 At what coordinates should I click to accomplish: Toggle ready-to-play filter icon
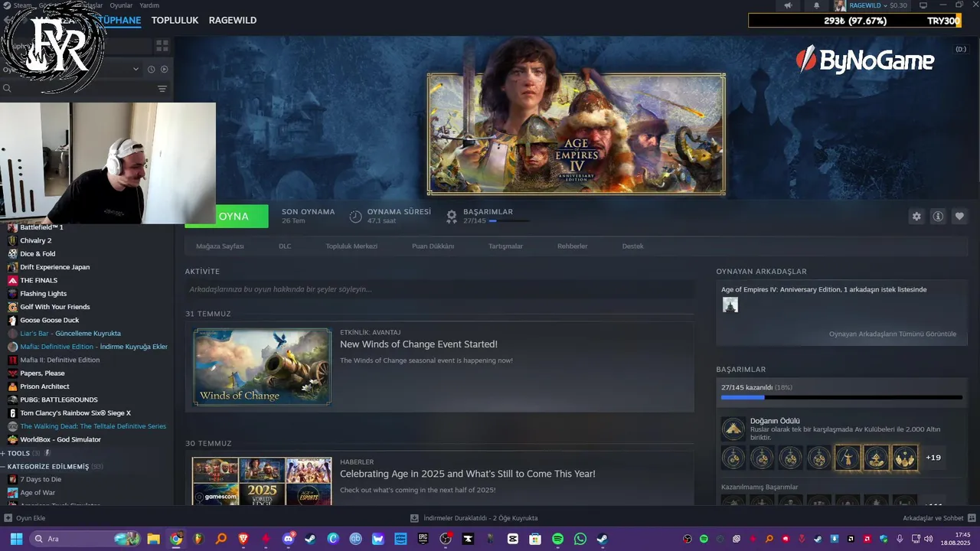(164, 69)
